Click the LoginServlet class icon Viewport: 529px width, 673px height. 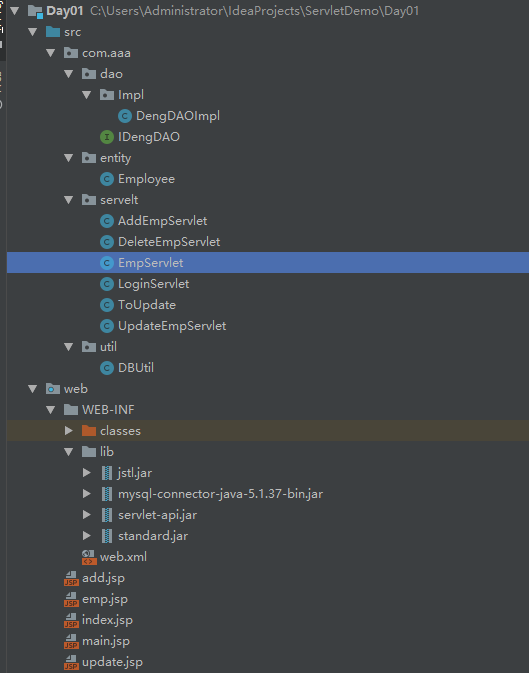[107, 284]
